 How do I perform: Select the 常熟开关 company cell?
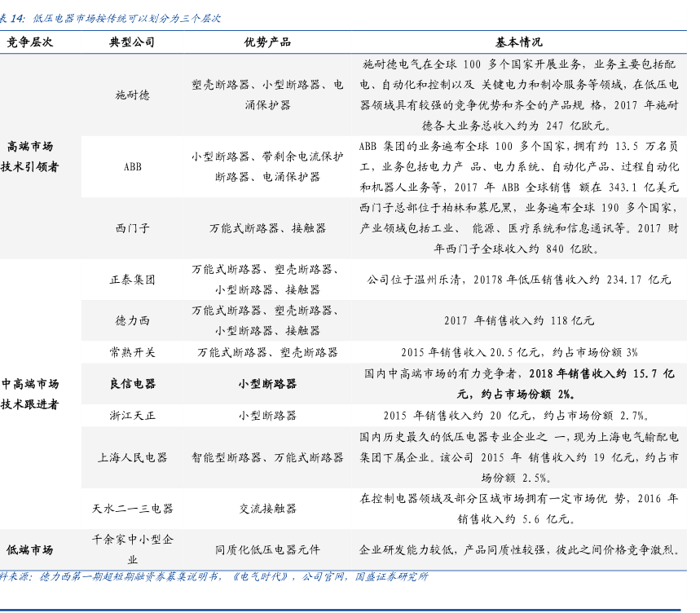click(132, 352)
